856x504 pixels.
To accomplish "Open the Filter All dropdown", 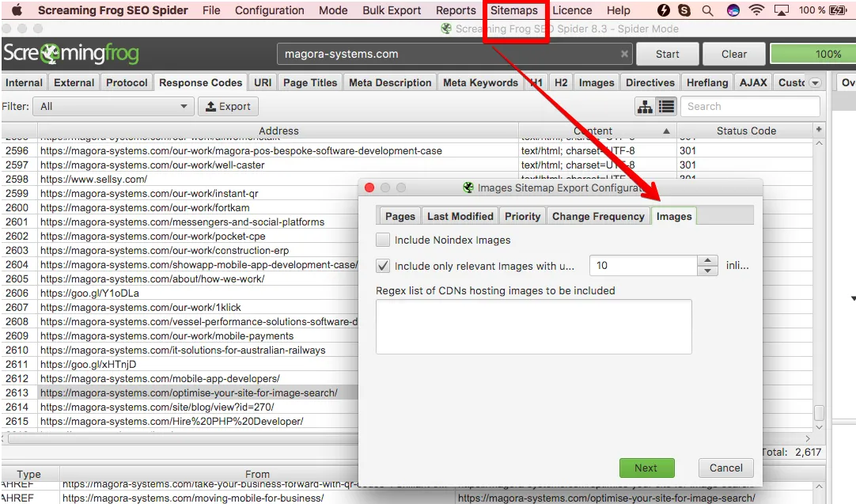I will click(114, 107).
